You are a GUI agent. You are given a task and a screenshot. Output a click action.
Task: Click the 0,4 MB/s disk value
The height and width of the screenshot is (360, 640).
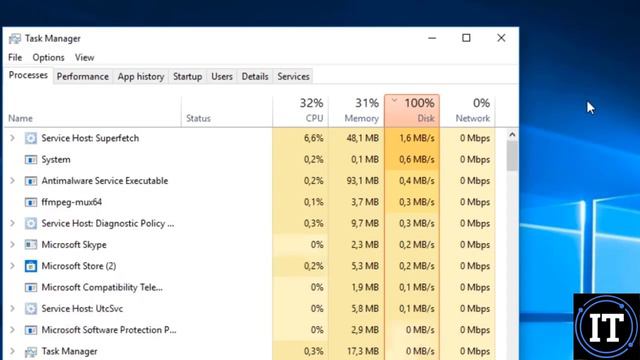click(417, 181)
